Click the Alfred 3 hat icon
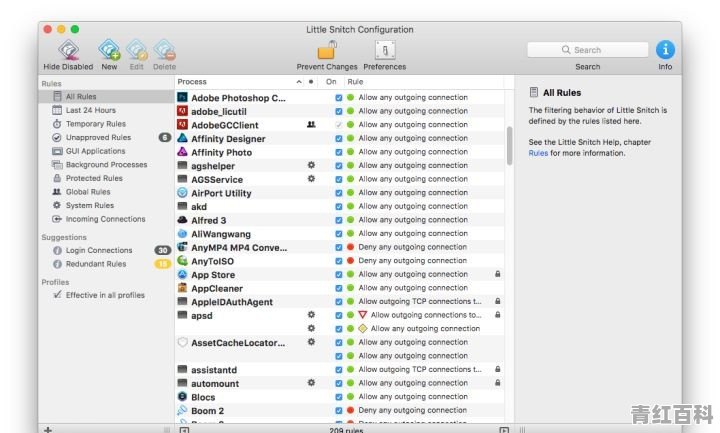 [x=182, y=220]
